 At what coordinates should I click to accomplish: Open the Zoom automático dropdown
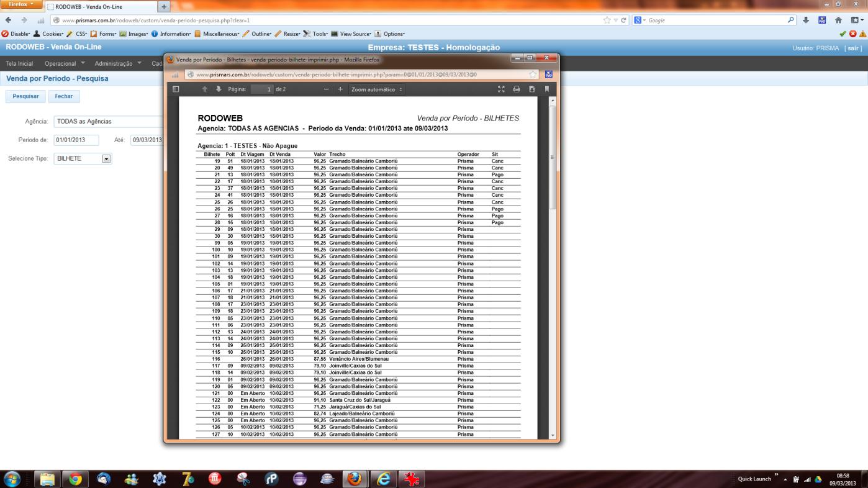(x=376, y=89)
